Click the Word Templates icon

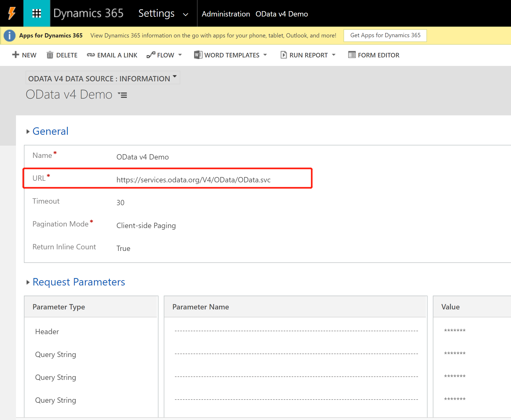(x=198, y=55)
